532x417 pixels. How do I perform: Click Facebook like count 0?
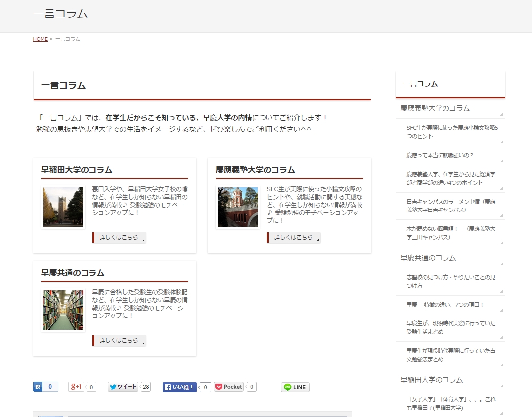coord(206,387)
